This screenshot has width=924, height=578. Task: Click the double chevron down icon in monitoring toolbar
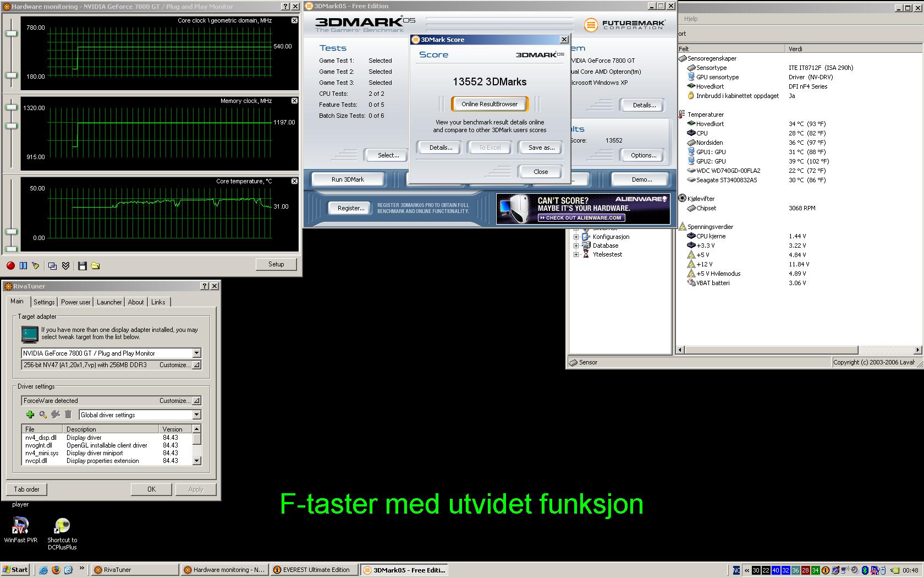65,266
